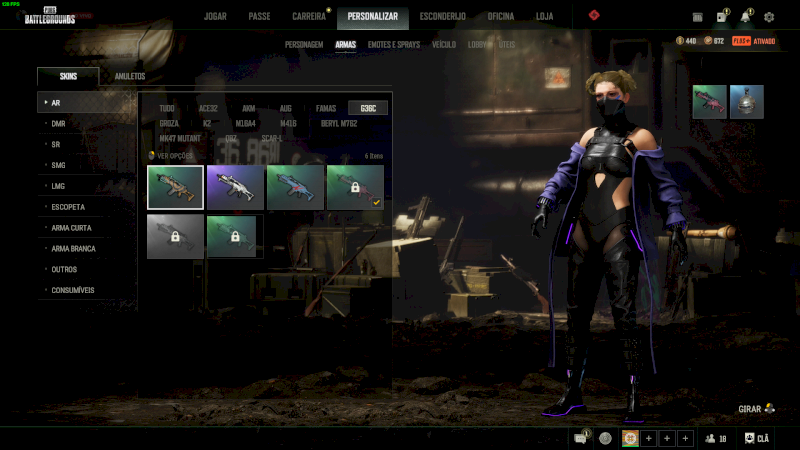Select the locked gray background G36C skin

click(x=175, y=236)
